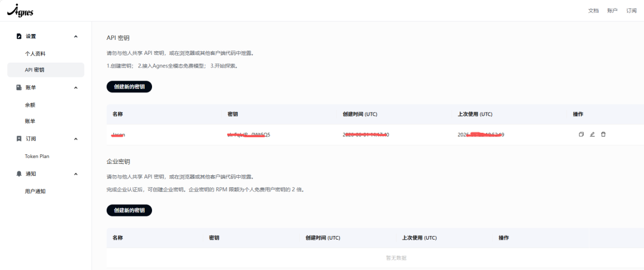This screenshot has width=644, height=270.
Task: Collapse the 设置 section chevron
Action: pyautogui.click(x=76, y=36)
